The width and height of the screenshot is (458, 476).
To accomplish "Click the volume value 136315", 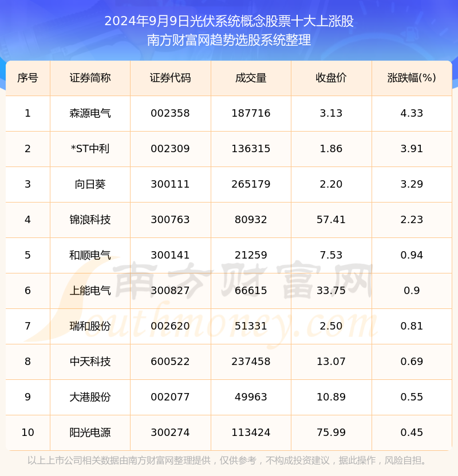I will click(x=251, y=149).
